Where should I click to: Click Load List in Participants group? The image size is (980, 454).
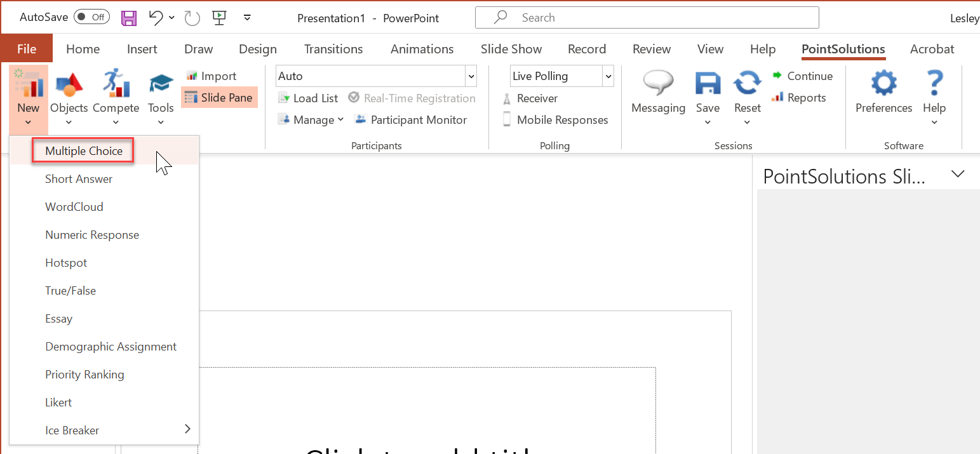click(308, 98)
